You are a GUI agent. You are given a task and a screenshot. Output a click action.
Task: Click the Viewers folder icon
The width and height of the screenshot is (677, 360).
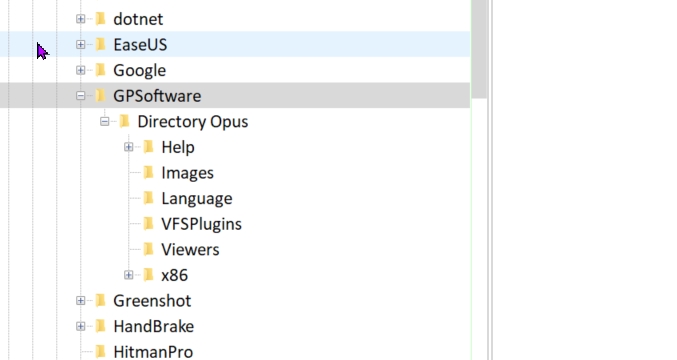coord(149,249)
